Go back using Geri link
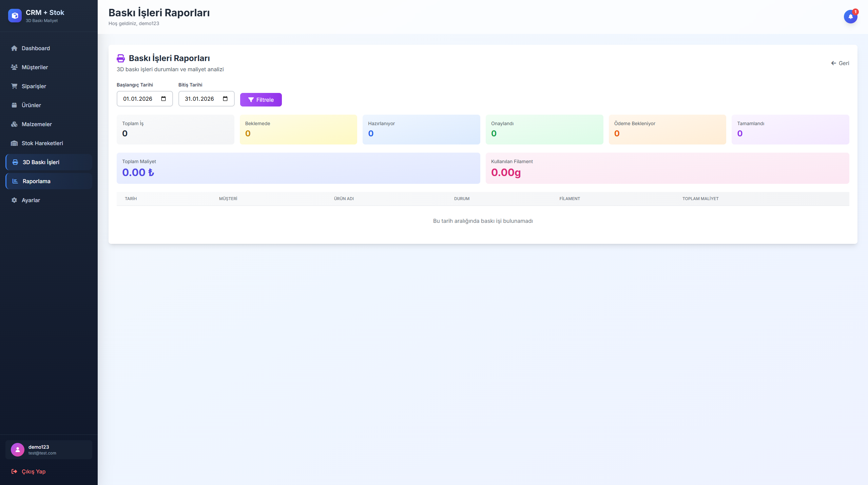This screenshot has width=868, height=485. point(840,63)
